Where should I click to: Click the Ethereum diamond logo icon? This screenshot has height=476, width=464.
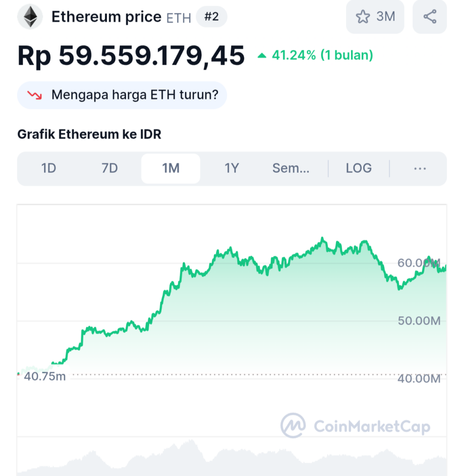pyautogui.click(x=30, y=17)
